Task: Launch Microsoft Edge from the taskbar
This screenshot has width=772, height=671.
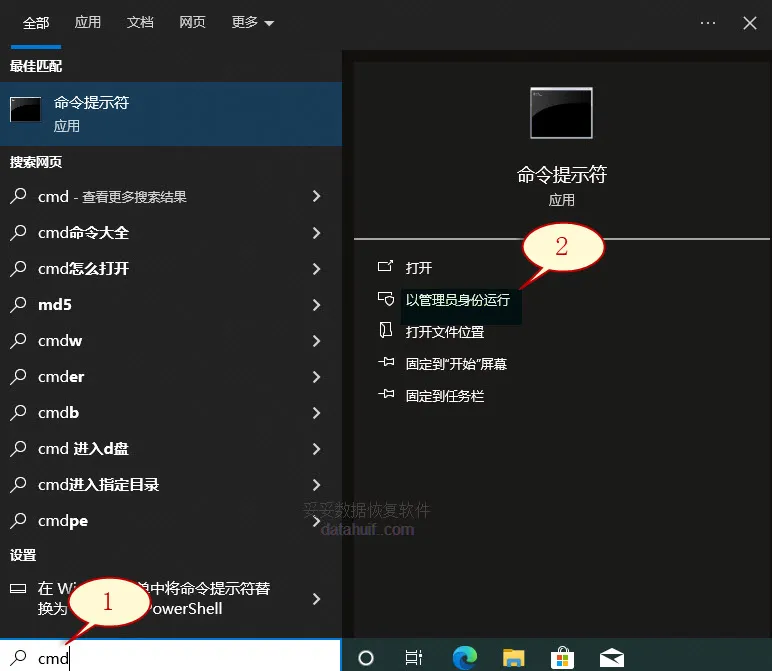Action: (x=464, y=657)
